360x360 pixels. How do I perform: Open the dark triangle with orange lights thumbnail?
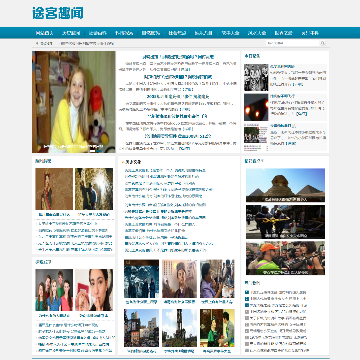pos(256,107)
